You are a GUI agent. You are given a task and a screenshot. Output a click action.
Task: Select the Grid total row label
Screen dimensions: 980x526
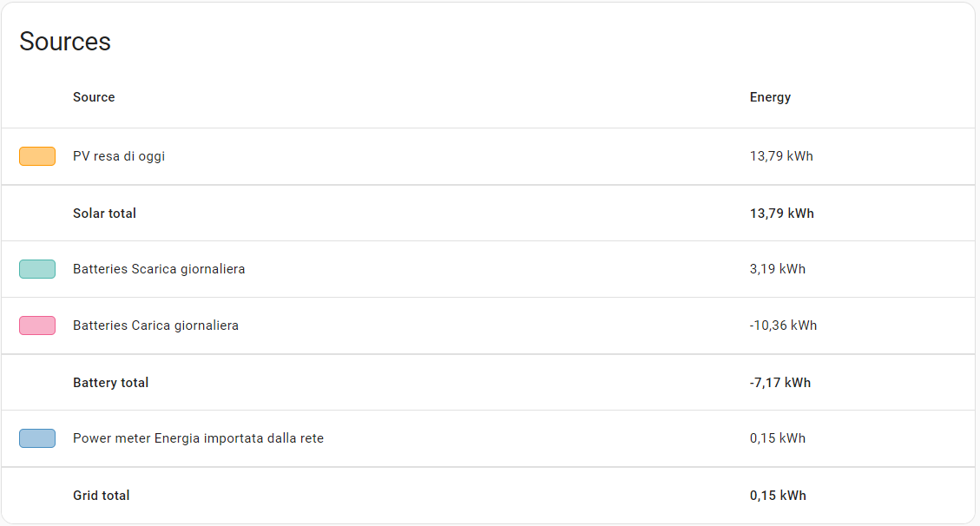pos(102,495)
